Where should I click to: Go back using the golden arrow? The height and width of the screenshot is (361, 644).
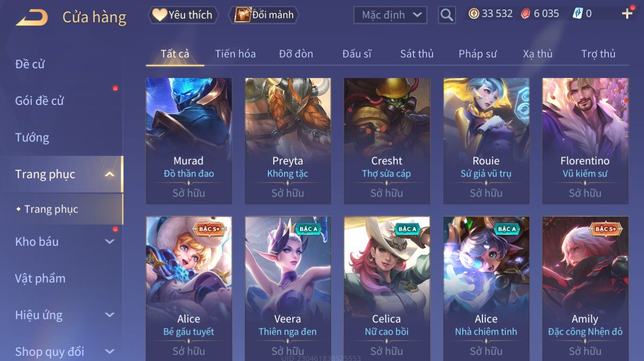pos(32,18)
